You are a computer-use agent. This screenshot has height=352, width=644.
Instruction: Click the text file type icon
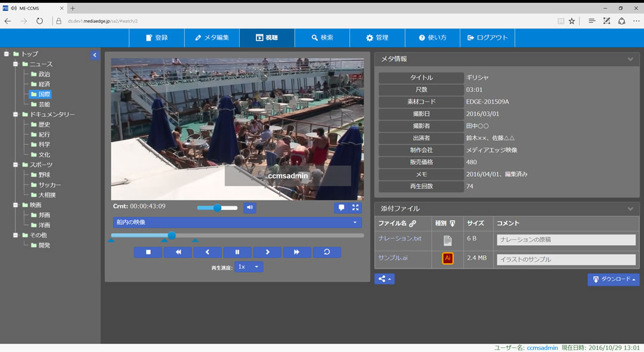pyautogui.click(x=448, y=240)
